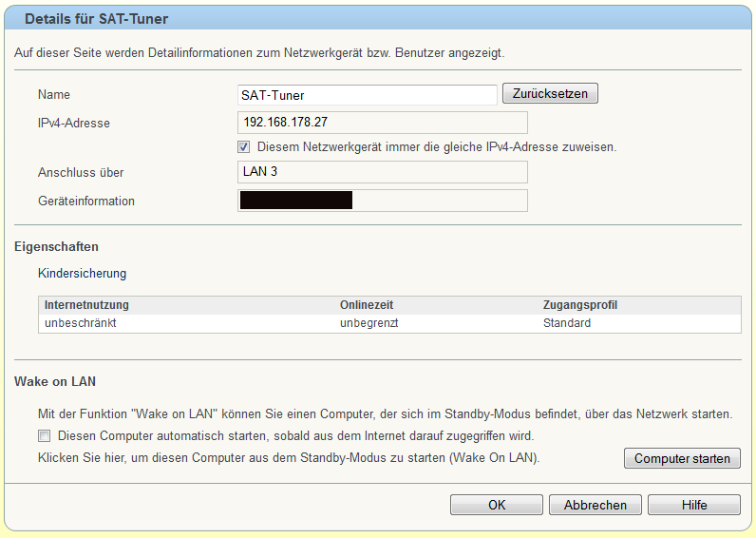The width and height of the screenshot is (756, 538).
Task: Uncheck the always assign same IPv4 address checkbox
Action: (x=243, y=147)
